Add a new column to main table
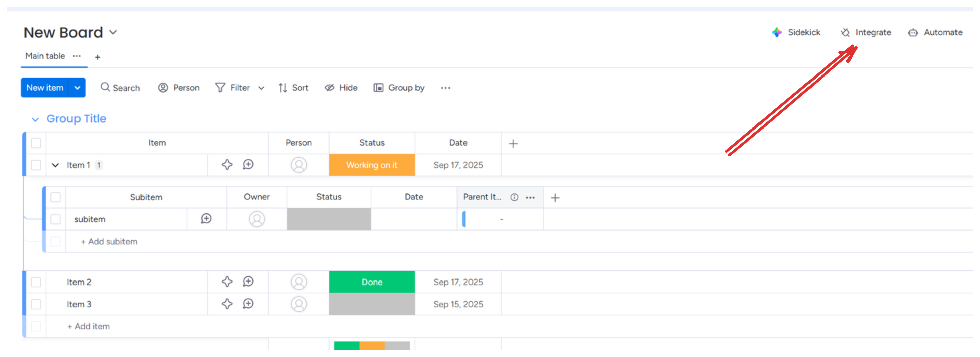 tap(513, 143)
